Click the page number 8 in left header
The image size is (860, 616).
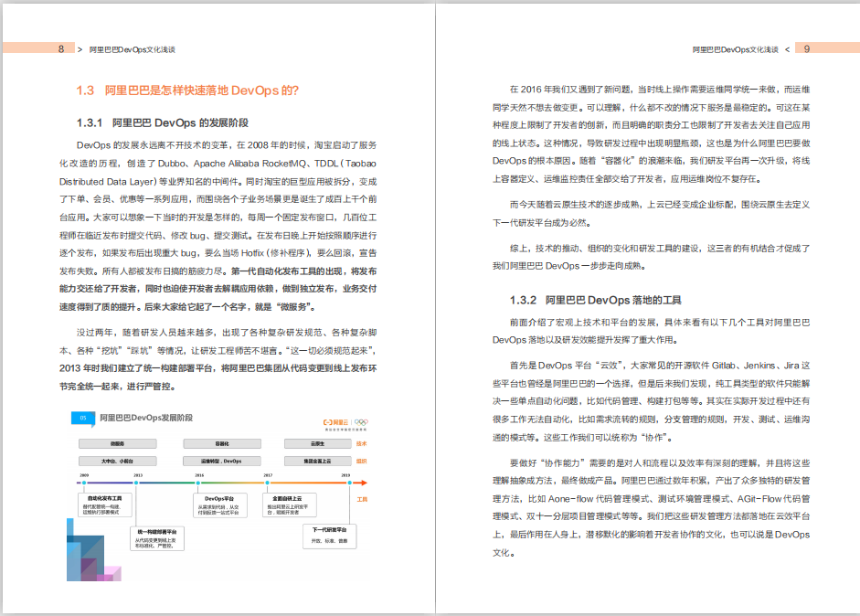click(61, 48)
